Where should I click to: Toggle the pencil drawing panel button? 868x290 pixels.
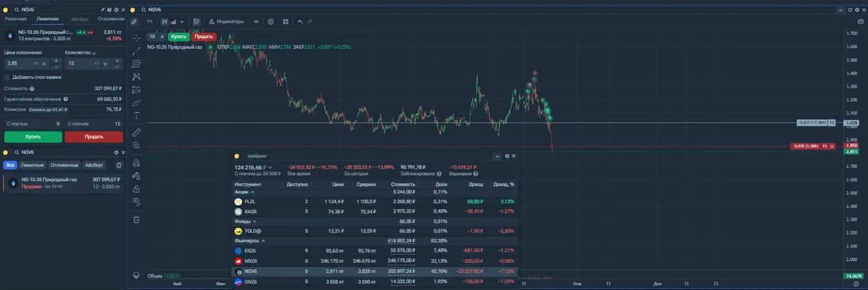134,22
